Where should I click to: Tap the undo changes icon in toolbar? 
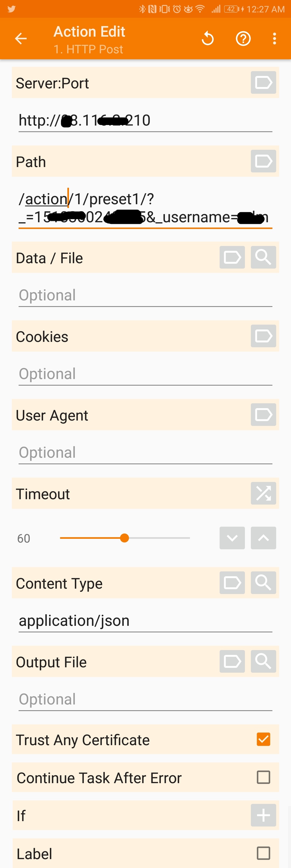(x=208, y=39)
